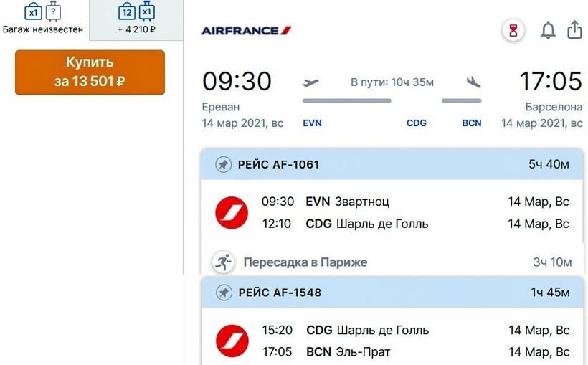Click pin icon on flight AF-1548
This screenshot has width=588, height=365.
tap(223, 293)
